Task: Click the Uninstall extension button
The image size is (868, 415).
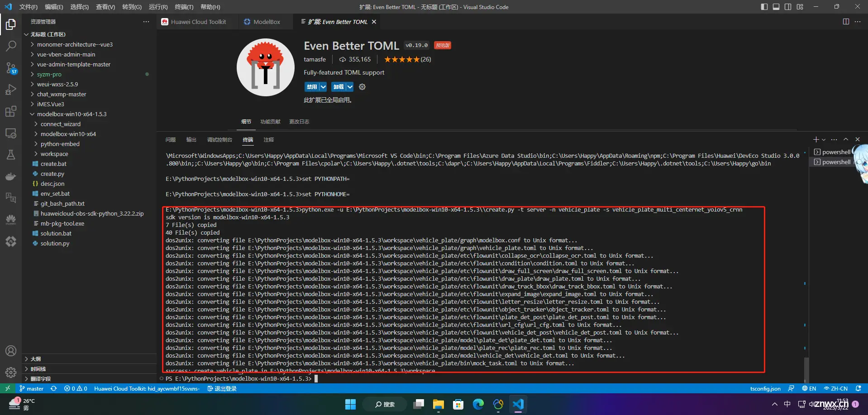Action: pos(339,87)
